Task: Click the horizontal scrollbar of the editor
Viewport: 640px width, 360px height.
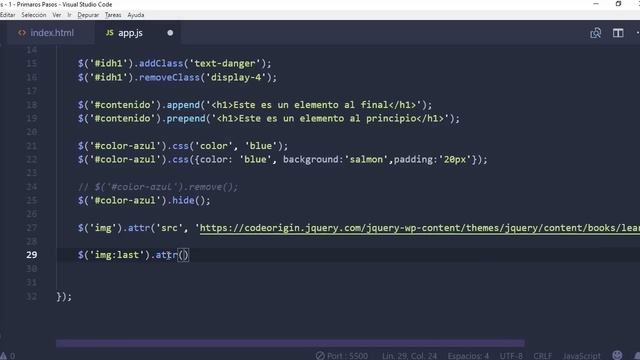Action: click(x=290, y=343)
